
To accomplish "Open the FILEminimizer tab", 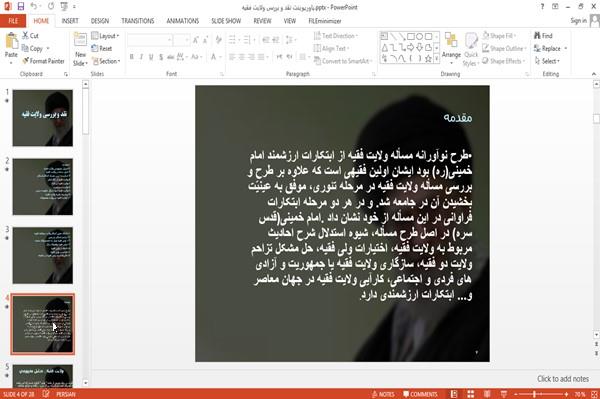I will coord(325,21).
